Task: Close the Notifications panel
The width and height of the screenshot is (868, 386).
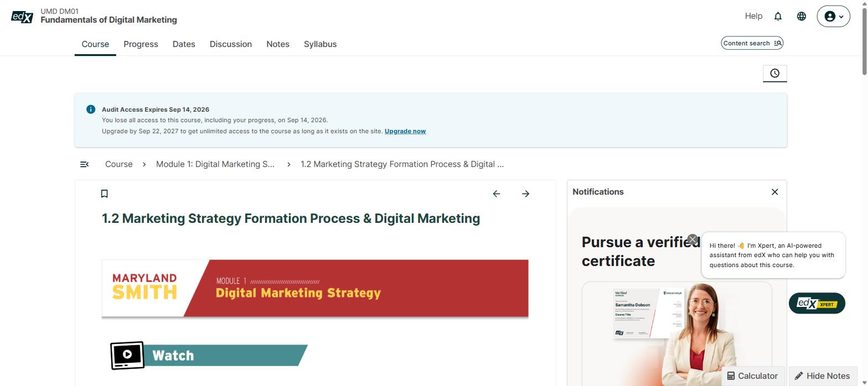Action: point(774,192)
